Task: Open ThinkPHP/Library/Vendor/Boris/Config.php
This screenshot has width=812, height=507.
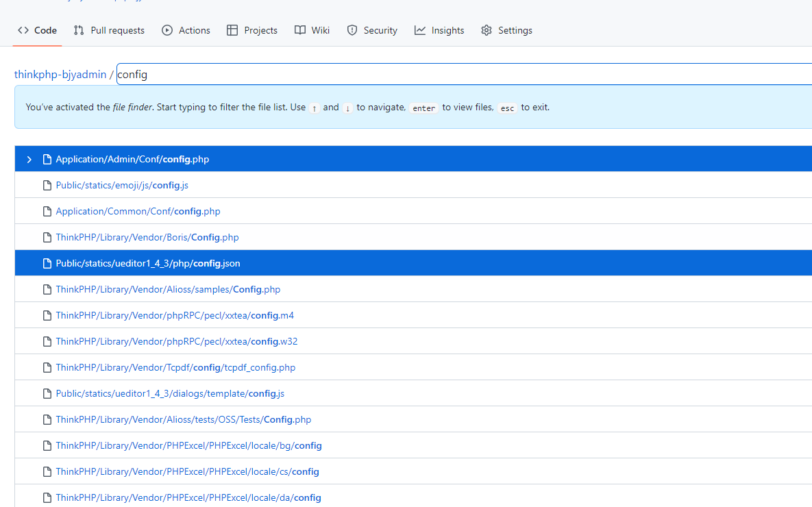Action: click(x=147, y=237)
